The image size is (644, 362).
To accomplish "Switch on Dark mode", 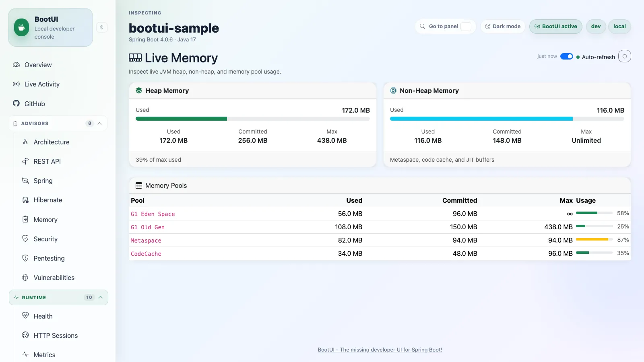I will pos(503,27).
